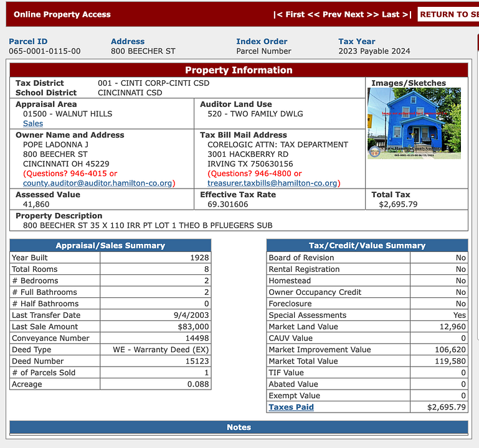Click Total Rooms value 8
Screen dimensions: 479x448
(207, 269)
